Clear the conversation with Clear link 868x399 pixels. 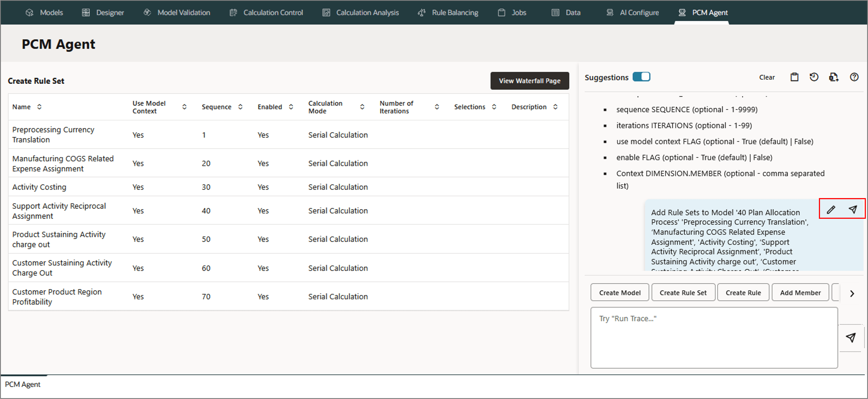[x=767, y=77]
